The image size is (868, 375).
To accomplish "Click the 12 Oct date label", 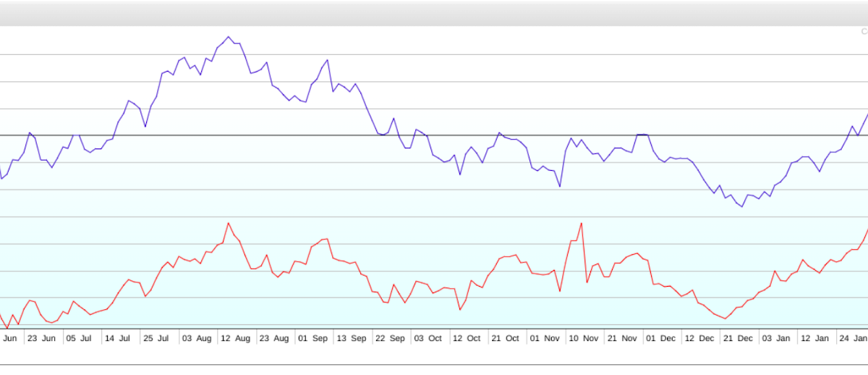I will tap(466, 338).
